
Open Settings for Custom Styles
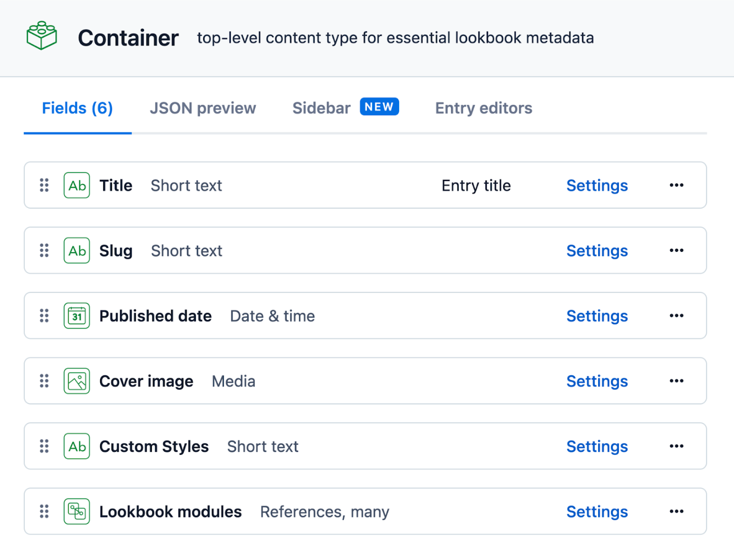(x=597, y=446)
